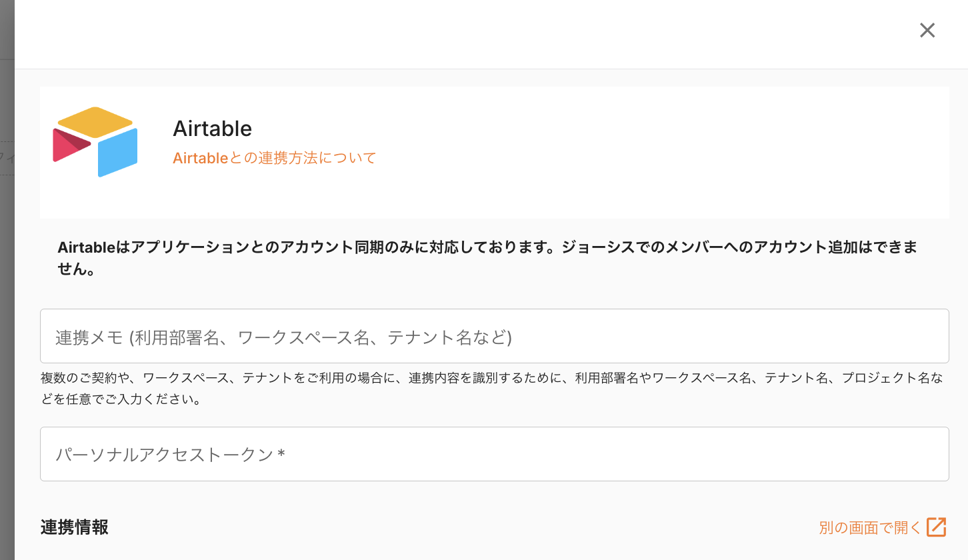Click the 連携情報 section heading
Image resolution: width=968 pixels, height=560 pixels.
74,527
